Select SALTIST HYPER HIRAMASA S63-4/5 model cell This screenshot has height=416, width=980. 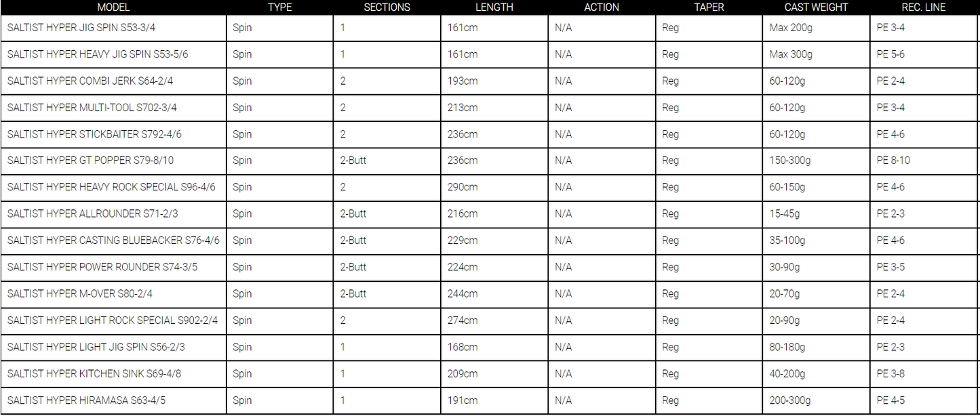113,400
